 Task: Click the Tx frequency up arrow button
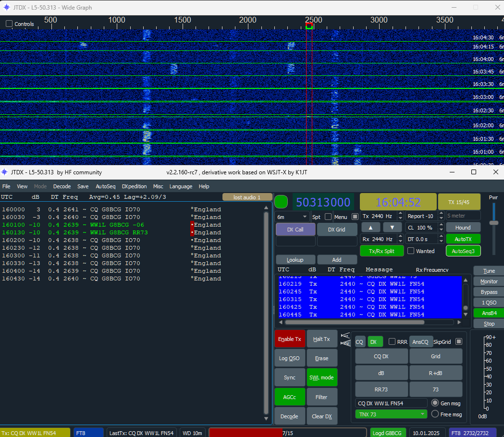(370, 228)
